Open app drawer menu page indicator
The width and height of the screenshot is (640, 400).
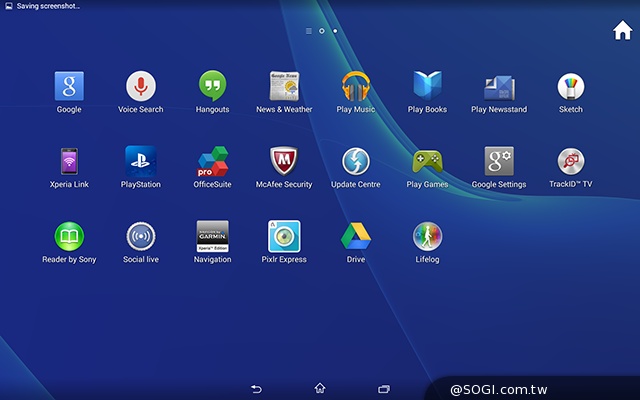[x=309, y=31]
